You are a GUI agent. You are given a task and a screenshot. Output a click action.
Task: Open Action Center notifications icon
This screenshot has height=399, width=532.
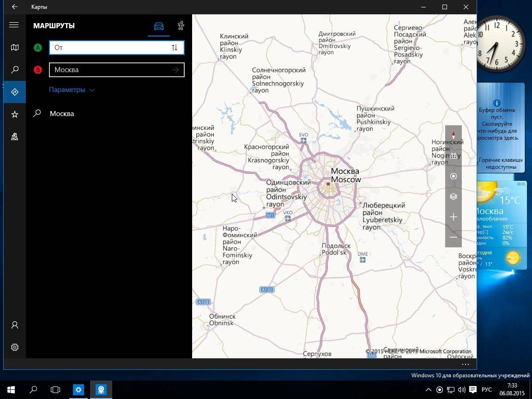[x=472, y=390]
